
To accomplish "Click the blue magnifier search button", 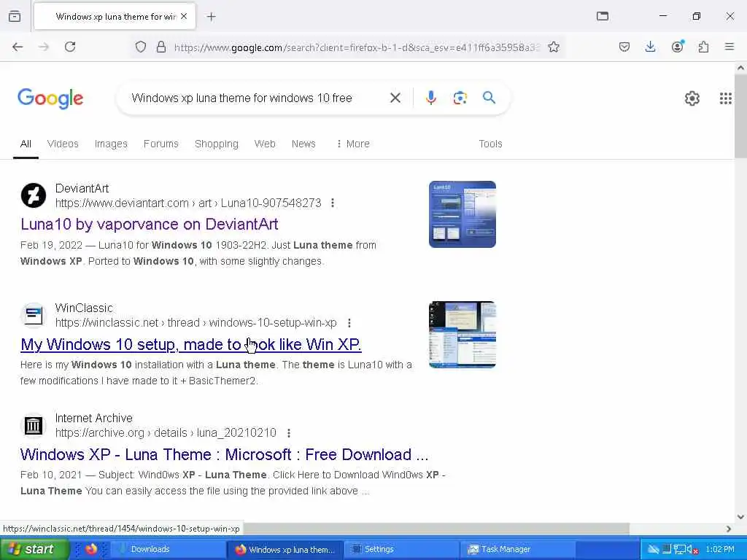I will (x=489, y=98).
